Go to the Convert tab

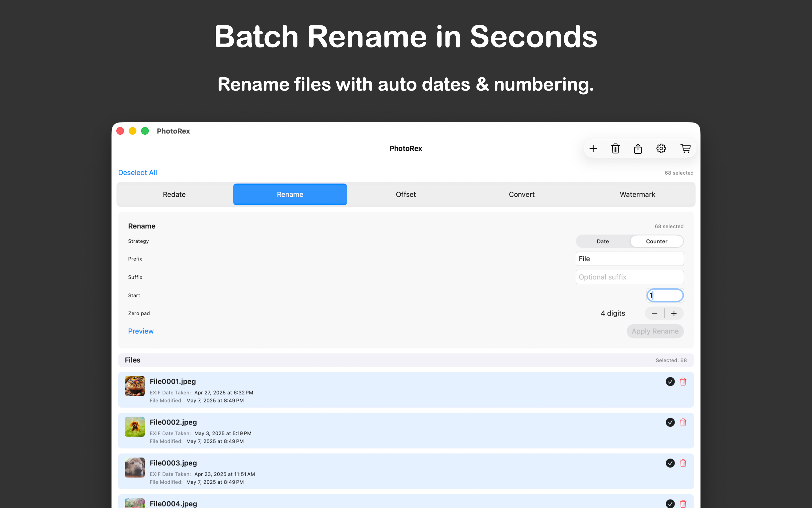pyautogui.click(x=521, y=194)
